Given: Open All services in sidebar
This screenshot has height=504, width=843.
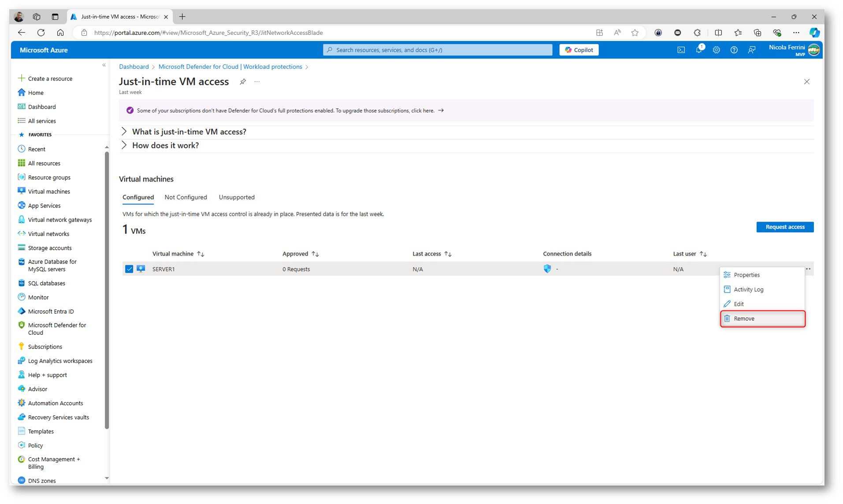Looking at the screenshot, I should (x=37, y=121).
